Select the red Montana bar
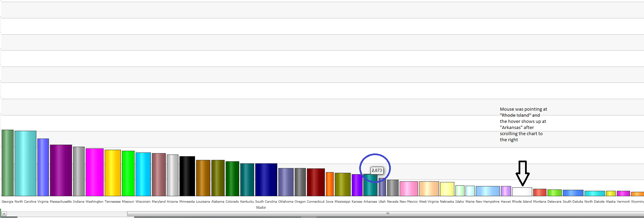The width and height of the screenshot is (644, 220). tap(540, 192)
